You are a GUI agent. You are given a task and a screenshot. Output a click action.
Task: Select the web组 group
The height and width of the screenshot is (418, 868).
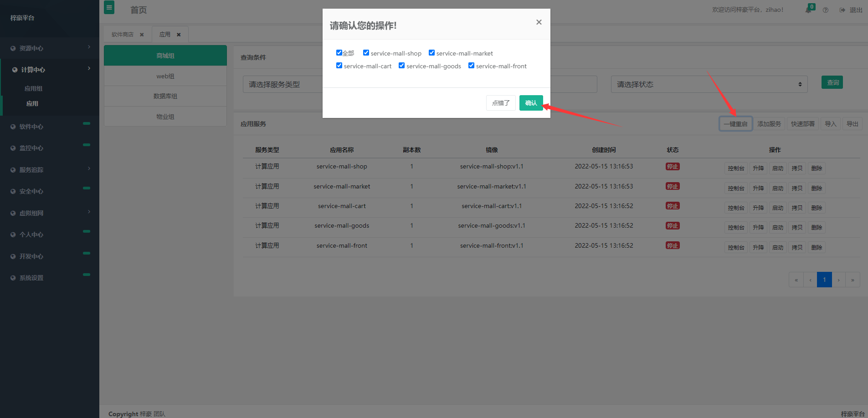click(x=165, y=76)
